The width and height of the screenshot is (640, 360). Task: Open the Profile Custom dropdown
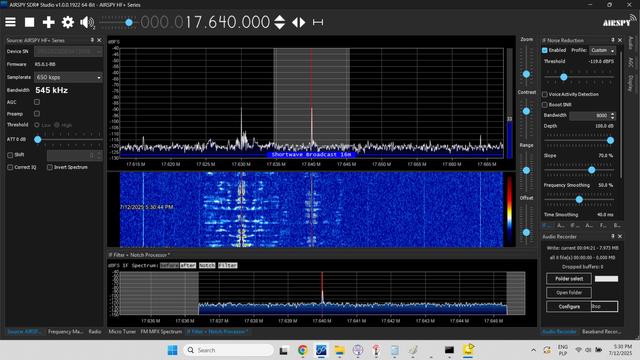(602, 50)
